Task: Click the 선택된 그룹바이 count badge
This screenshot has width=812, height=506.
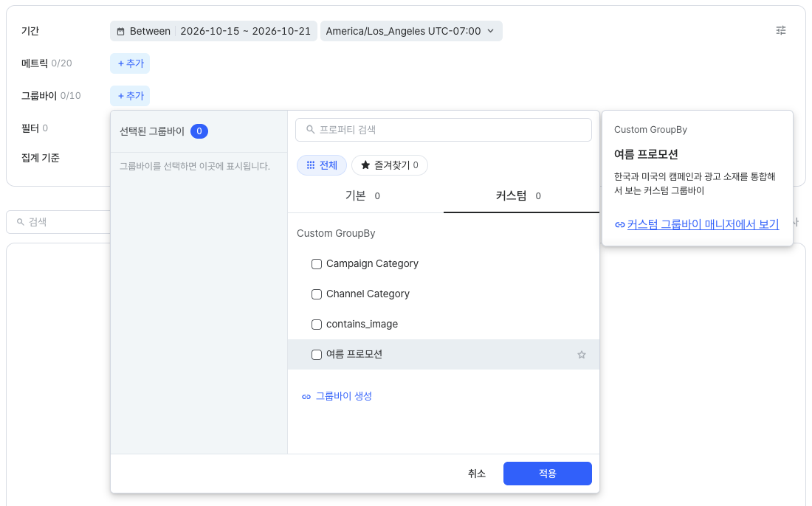Action: [x=199, y=131]
